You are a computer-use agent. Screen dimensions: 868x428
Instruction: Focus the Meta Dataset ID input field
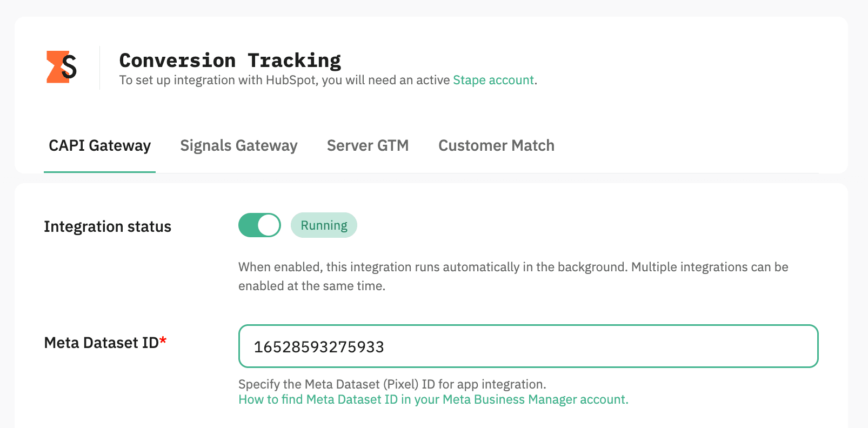tap(528, 346)
